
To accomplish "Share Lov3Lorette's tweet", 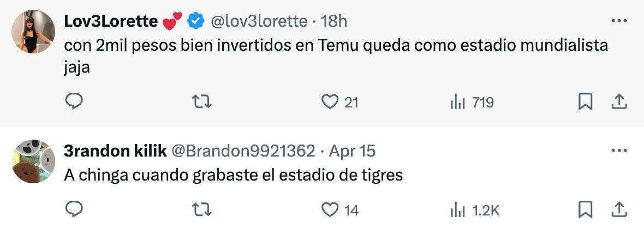I will [619, 101].
